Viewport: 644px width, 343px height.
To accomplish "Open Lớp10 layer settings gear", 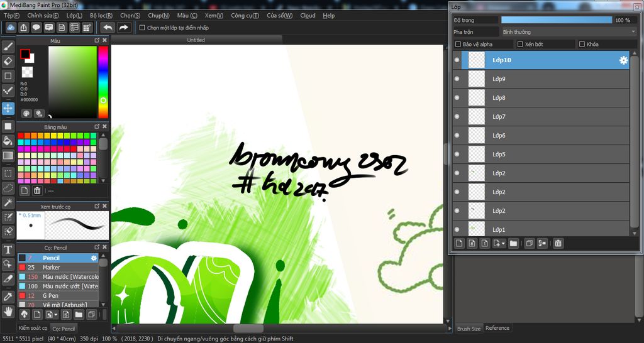I will click(623, 60).
